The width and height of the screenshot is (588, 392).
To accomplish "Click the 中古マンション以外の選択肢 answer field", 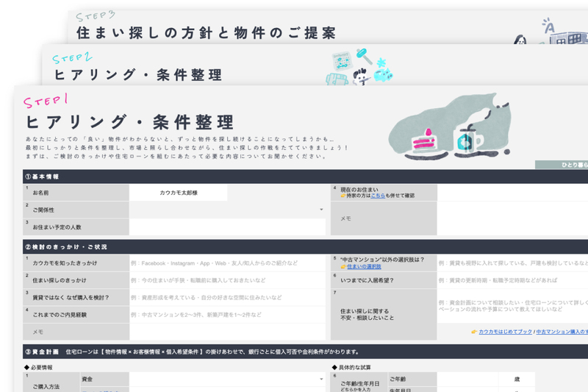I will pos(512,263).
